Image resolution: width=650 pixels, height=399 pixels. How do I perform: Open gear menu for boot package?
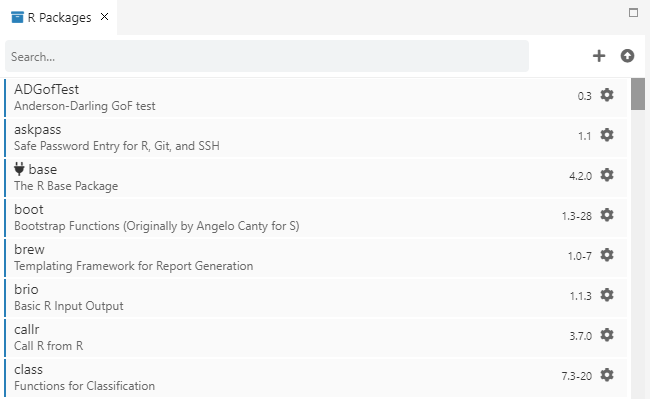607,215
